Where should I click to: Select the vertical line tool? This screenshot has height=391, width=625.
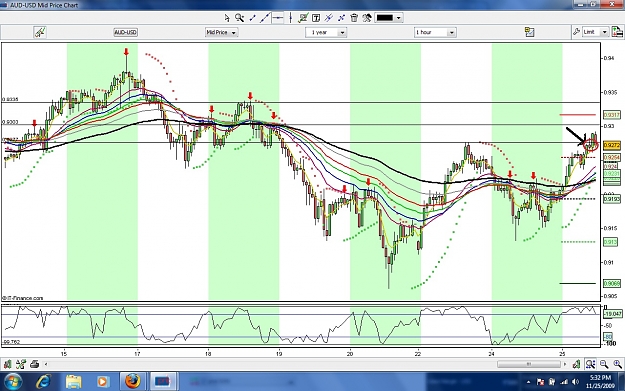click(x=291, y=18)
